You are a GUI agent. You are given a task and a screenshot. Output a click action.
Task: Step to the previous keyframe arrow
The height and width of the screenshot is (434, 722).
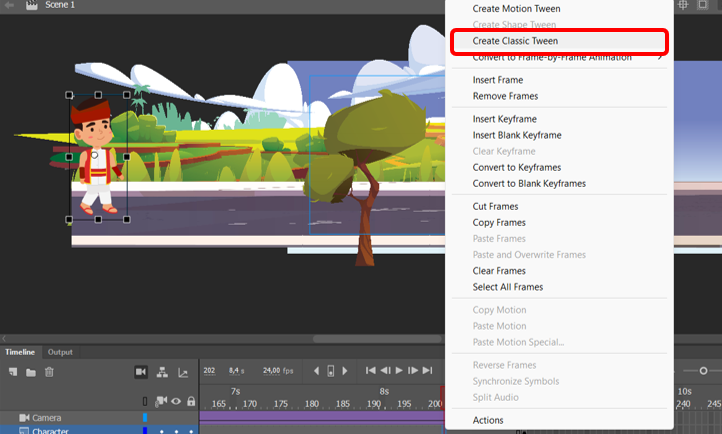pos(316,371)
